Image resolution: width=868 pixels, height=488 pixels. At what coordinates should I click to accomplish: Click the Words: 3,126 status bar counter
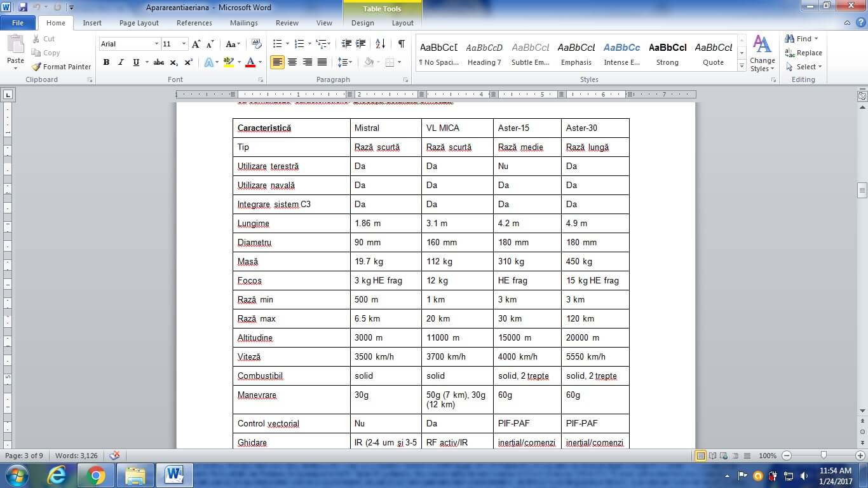[76, 456]
